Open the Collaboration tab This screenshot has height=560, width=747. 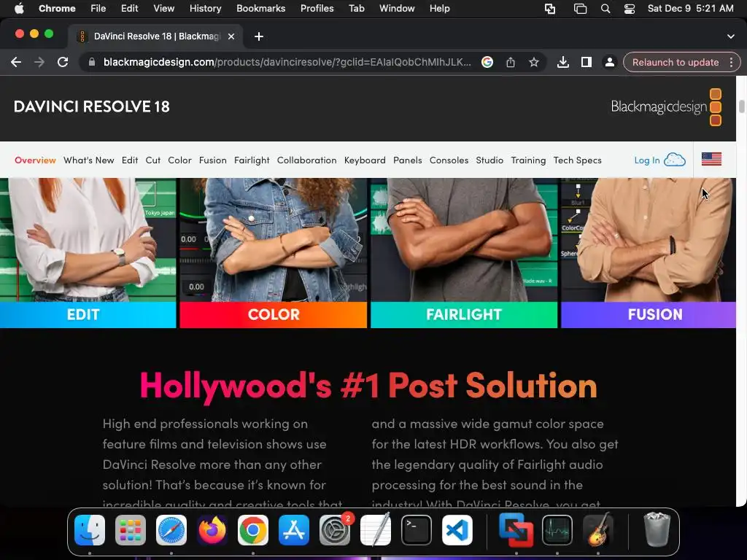tap(307, 160)
